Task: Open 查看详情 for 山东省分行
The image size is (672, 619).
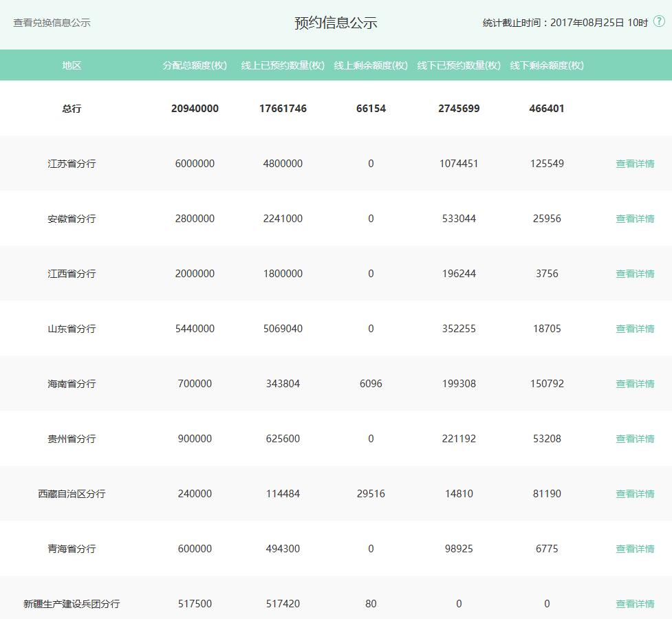Action: 634,329
